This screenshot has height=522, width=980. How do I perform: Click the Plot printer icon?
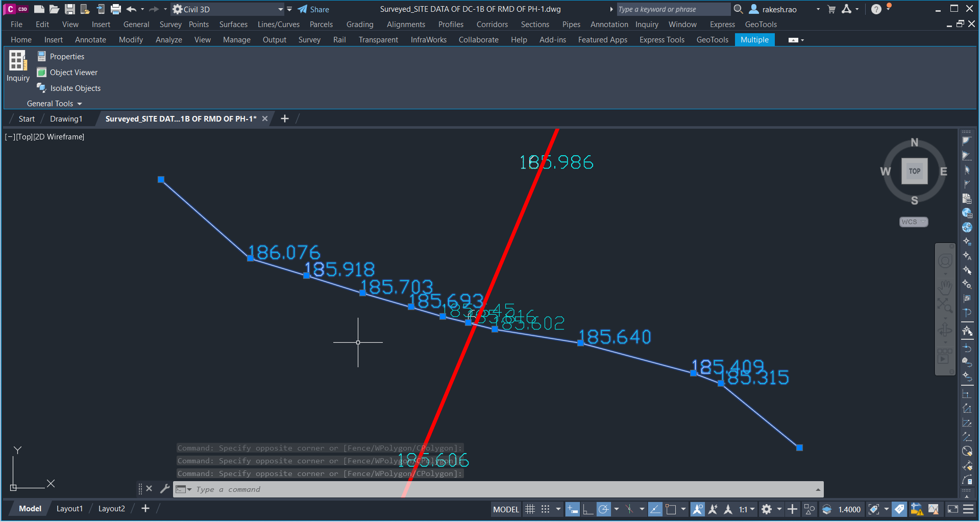click(116, 9)
